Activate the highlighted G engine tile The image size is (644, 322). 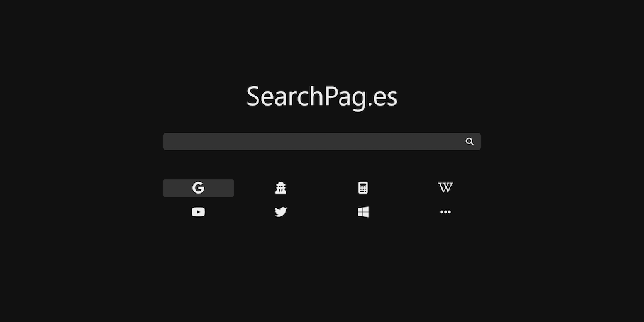click(x=198, y=188)
